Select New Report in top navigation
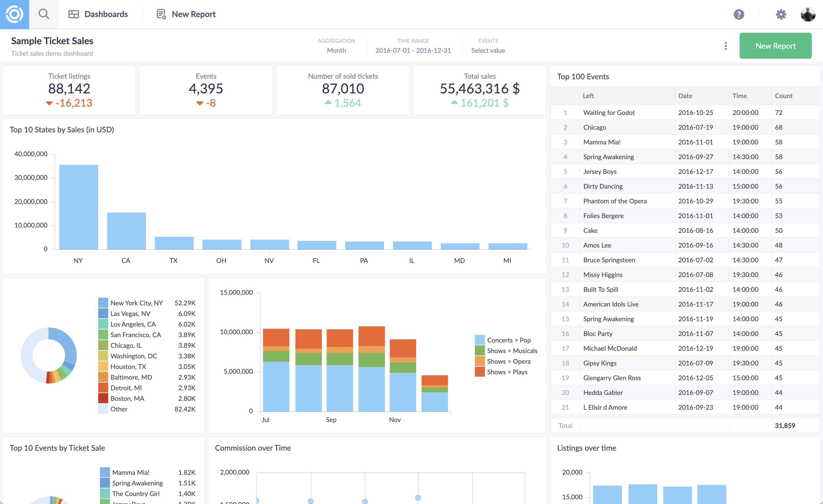This screenshot has height=504, width=823. tap(186, 14)
